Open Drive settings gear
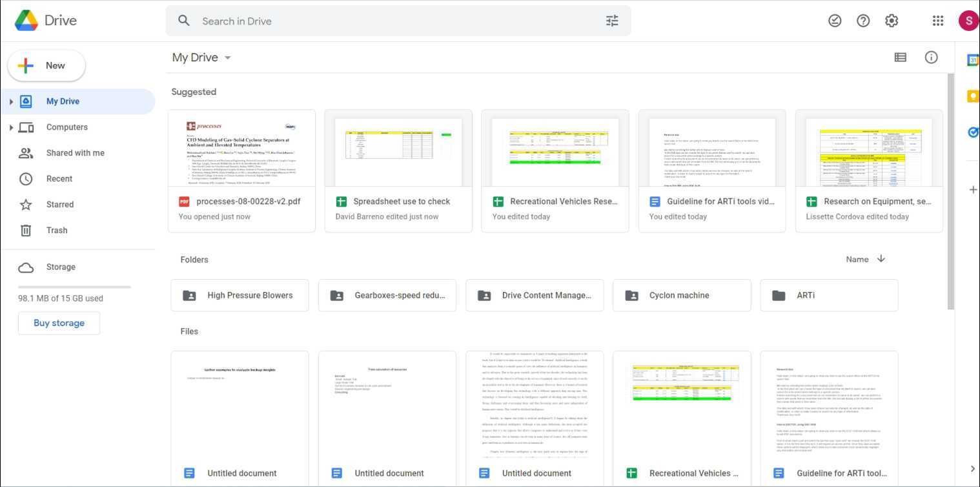This screenshot has width=980, height=487. pos(891,20)
